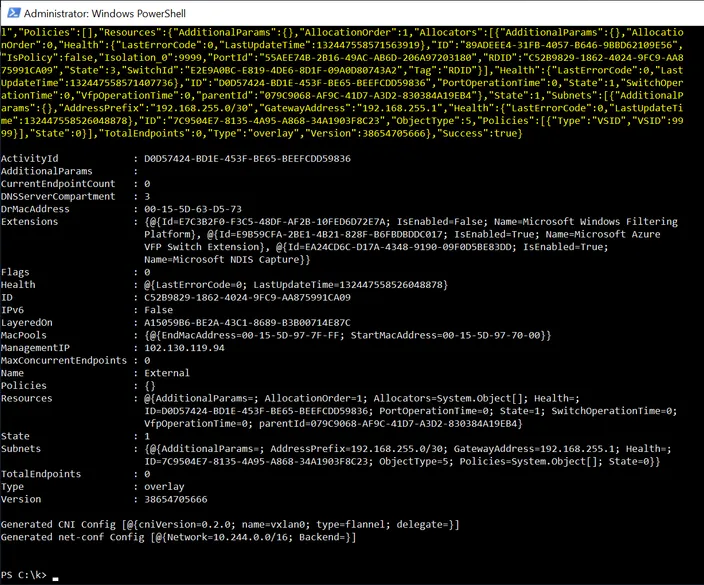
Task: Click the Subnets AddressPrefix=192.168.255.0/30 line
Action: coord(408,449)
